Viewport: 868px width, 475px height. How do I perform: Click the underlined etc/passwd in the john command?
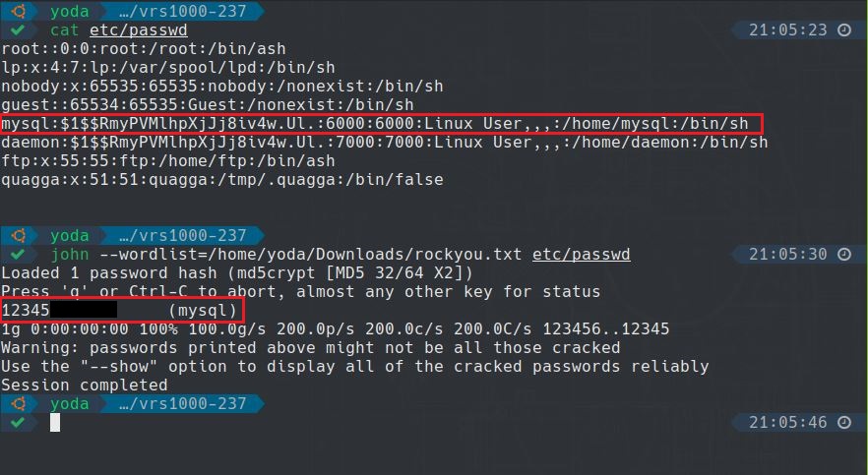[x=581, y=255]
